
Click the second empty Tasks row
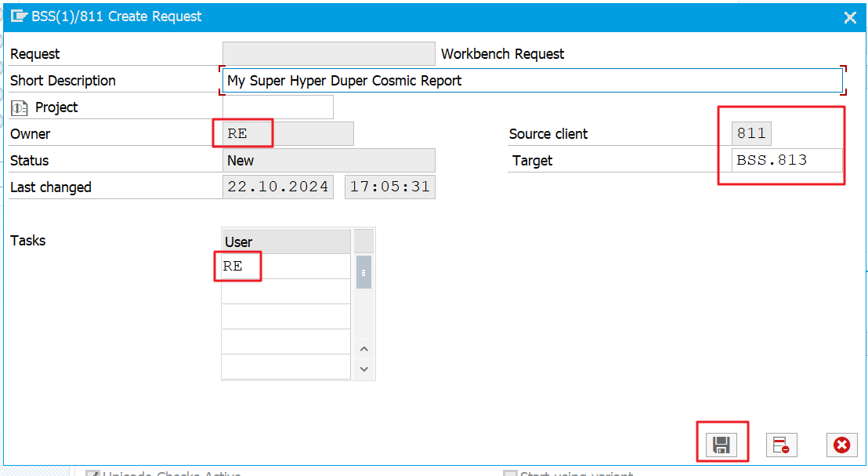(x=285, y=292)
